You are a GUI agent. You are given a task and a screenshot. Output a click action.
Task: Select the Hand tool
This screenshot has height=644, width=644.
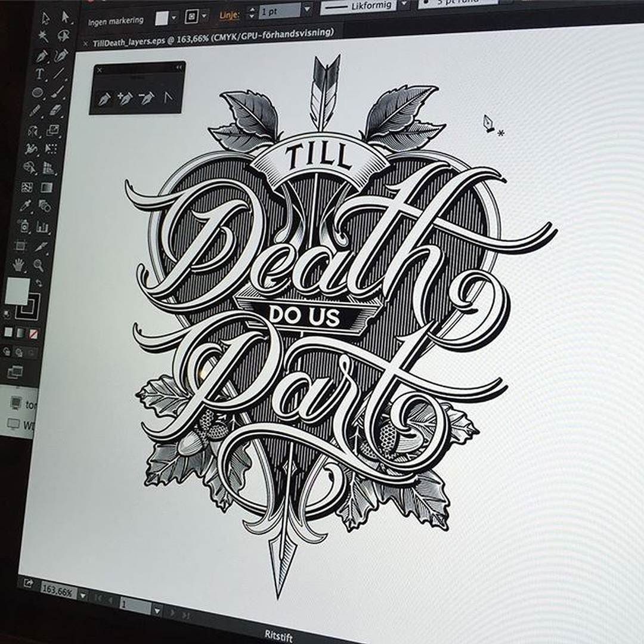18,264
